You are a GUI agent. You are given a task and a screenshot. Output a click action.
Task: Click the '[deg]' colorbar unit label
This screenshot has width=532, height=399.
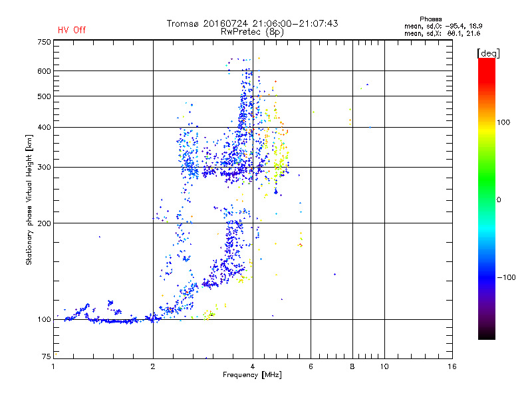488,53
